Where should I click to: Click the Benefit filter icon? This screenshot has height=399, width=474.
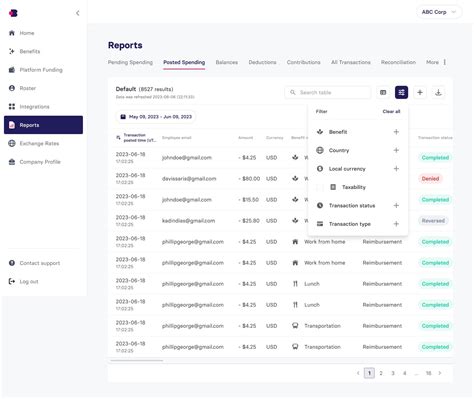pyautogui.click(x=320, y=132)
